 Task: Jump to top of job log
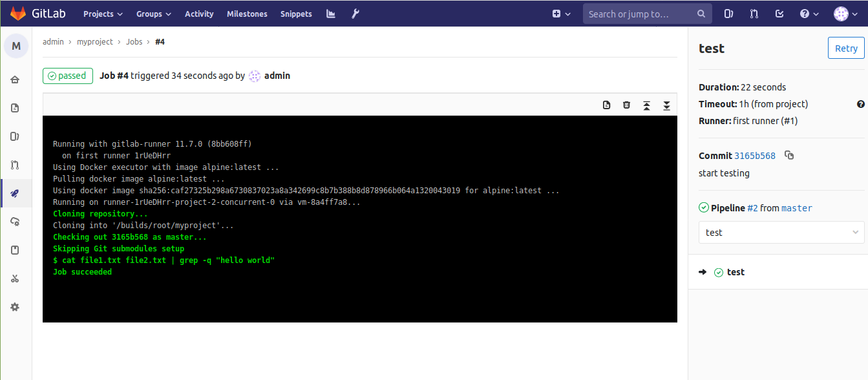tap(646, 105)
